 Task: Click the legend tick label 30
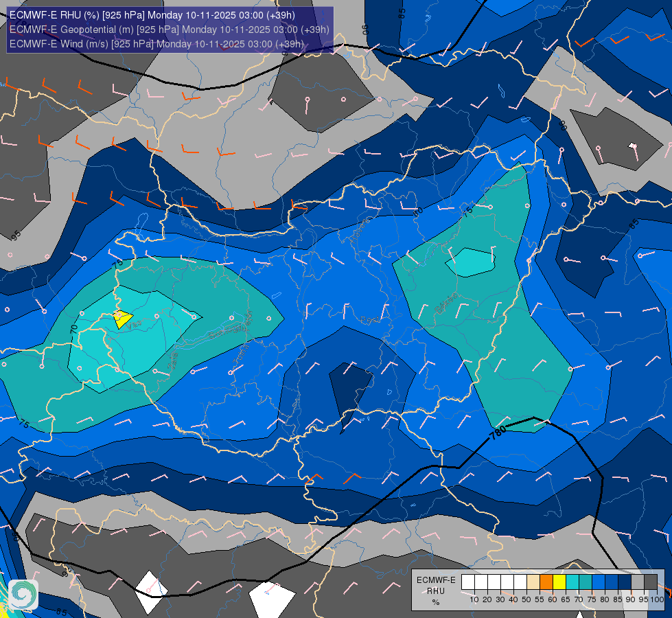[500, 599]
